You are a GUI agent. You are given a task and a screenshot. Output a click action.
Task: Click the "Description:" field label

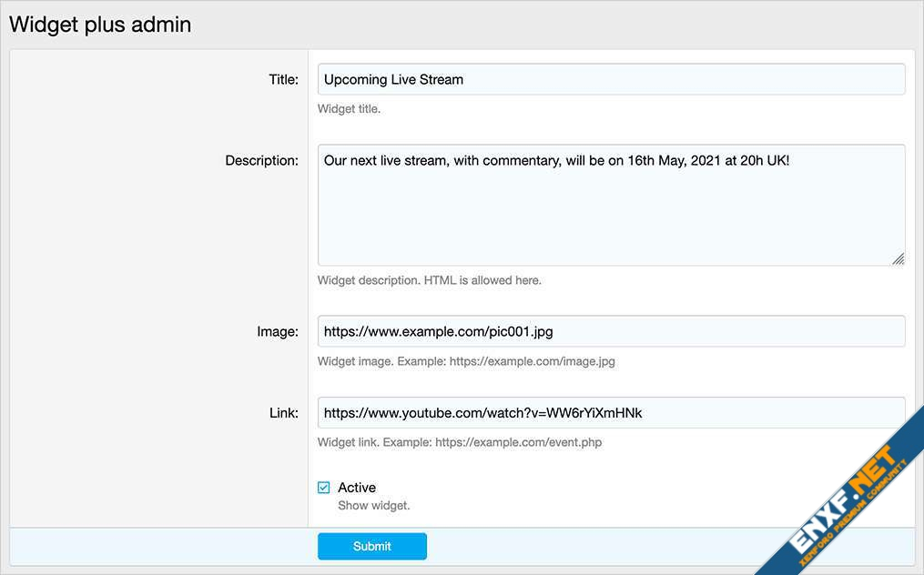coord(261,160)
